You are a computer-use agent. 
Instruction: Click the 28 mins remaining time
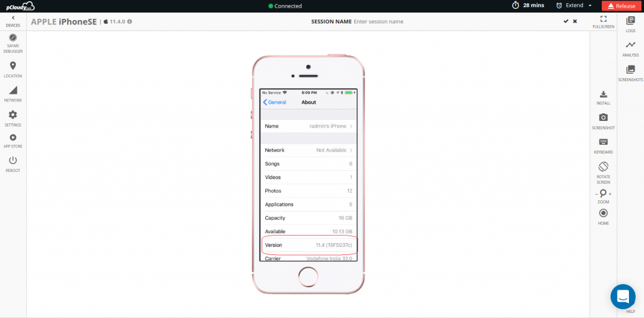[x=533, y=6]
